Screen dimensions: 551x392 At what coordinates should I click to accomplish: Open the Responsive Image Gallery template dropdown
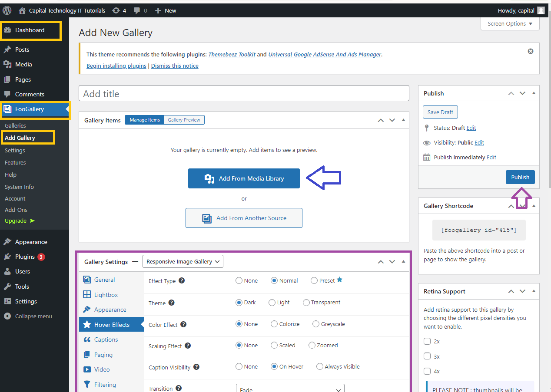pyautogui.click(x=183, y=261)
